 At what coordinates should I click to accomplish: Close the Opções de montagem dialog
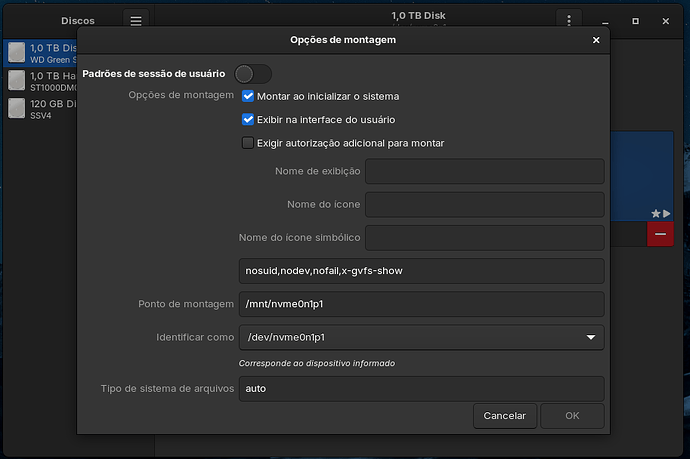(x=596, y=40)
